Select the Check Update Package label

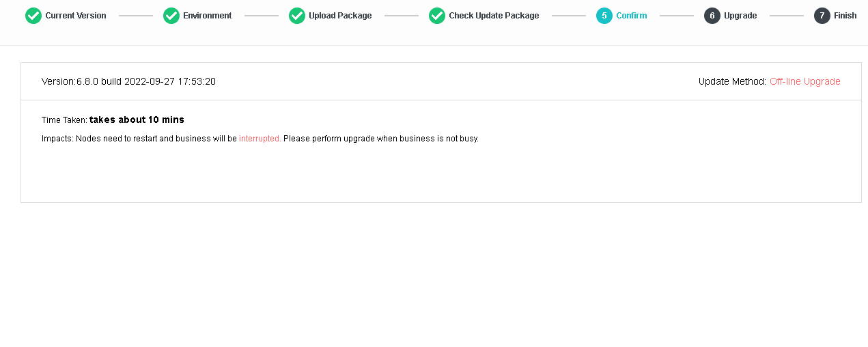(x=494, y=16)
